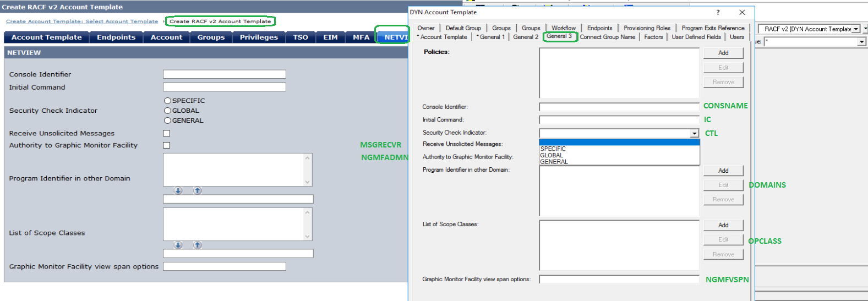Click Remove beside Program Identifier in other Domain
868x301 pixels.
[x=723, y=200]
